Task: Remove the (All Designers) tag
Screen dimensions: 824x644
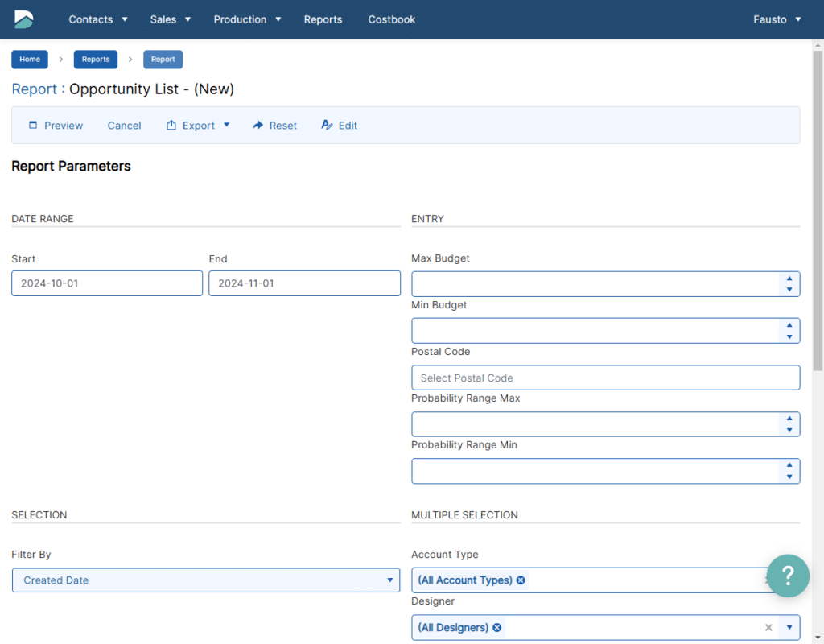Action: [x=497, y=627]
